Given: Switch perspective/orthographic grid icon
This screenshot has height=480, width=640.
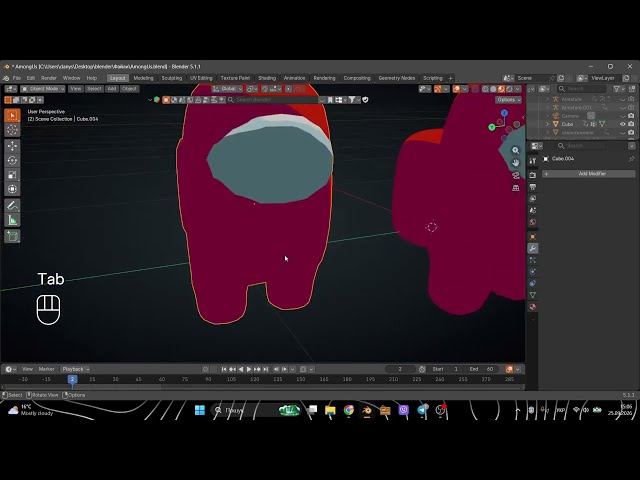Looking at the screenshot, I should [x=516, y=188].
